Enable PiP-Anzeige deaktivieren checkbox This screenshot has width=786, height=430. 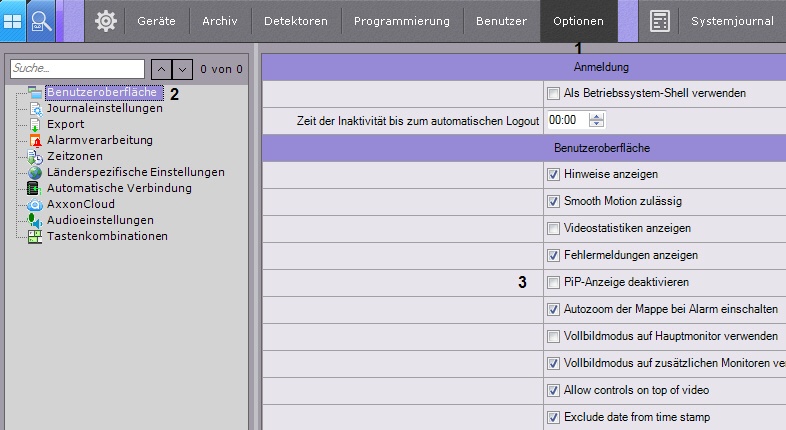pos(554,282)
